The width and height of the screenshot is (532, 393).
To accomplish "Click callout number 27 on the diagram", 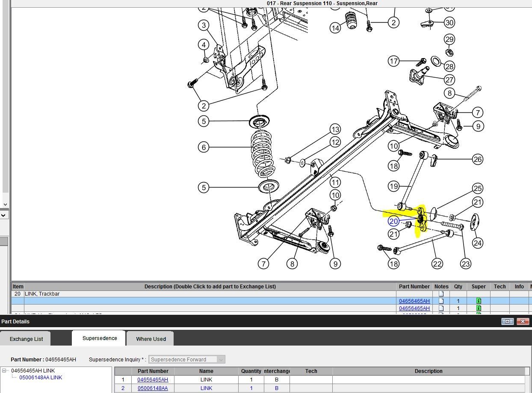I will point(449,80).
